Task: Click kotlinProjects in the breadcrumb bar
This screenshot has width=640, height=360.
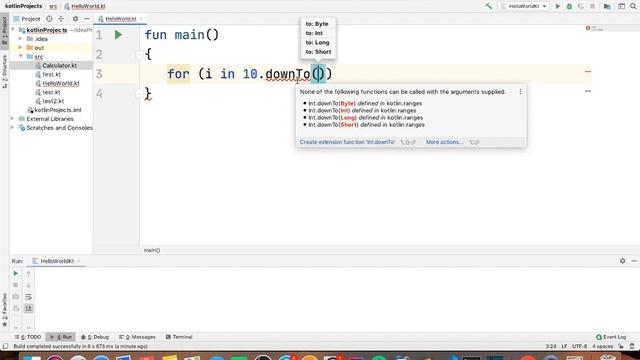Action: 23,6
